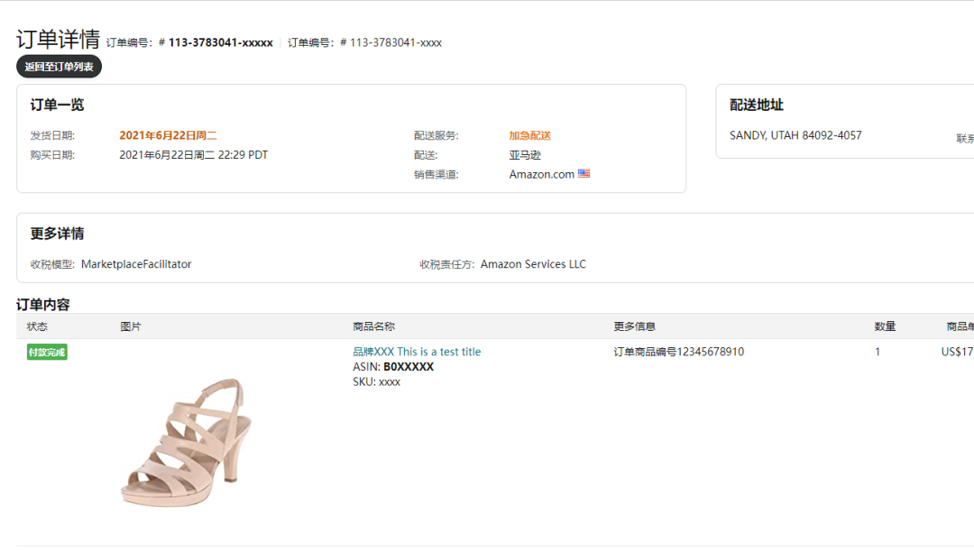The height and width of the screenshot is (560, 974).
Task: Click the MarketplaceFacilitator tax model value
Action: pos(136,264)
